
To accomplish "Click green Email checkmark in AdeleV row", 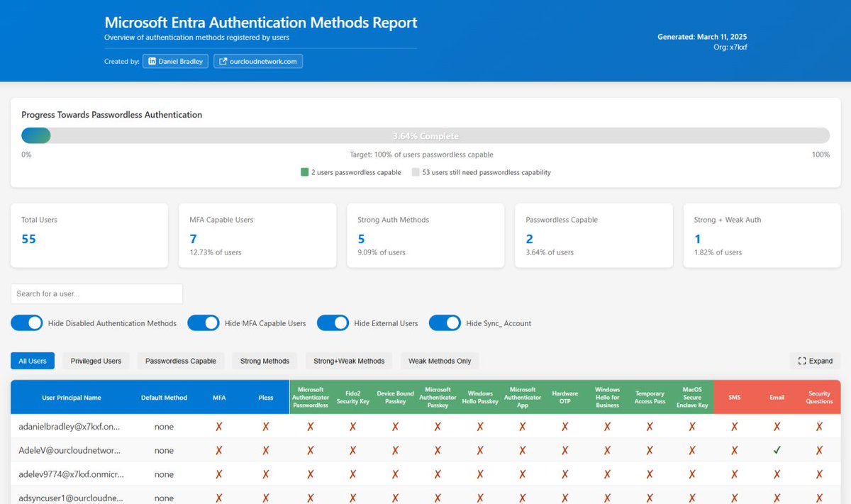I will 777,450.
